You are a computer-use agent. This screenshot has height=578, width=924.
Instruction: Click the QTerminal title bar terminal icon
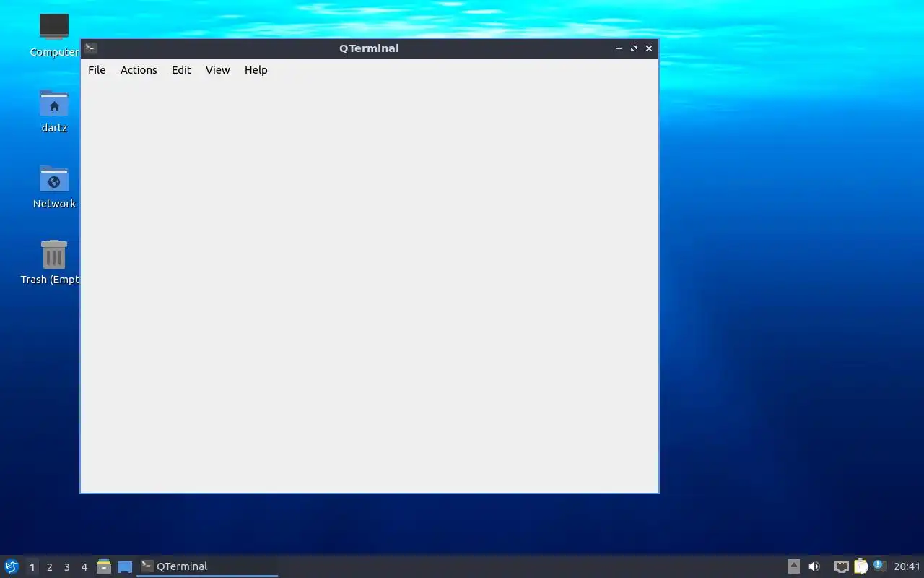91,48
